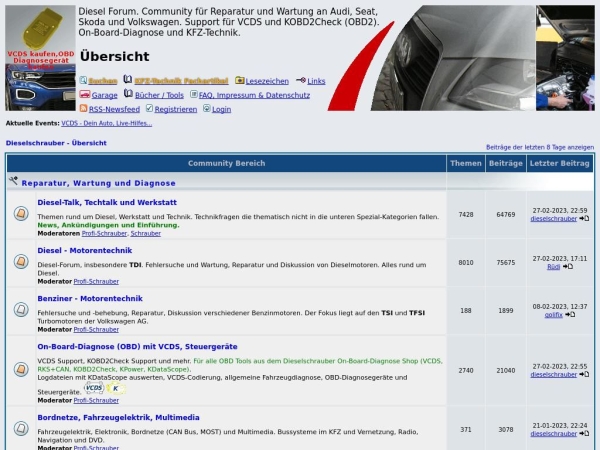Open Profi-Schrauber in Diesel - Motorentechnik row
The image size is (600, 450).
click(96, 282)
